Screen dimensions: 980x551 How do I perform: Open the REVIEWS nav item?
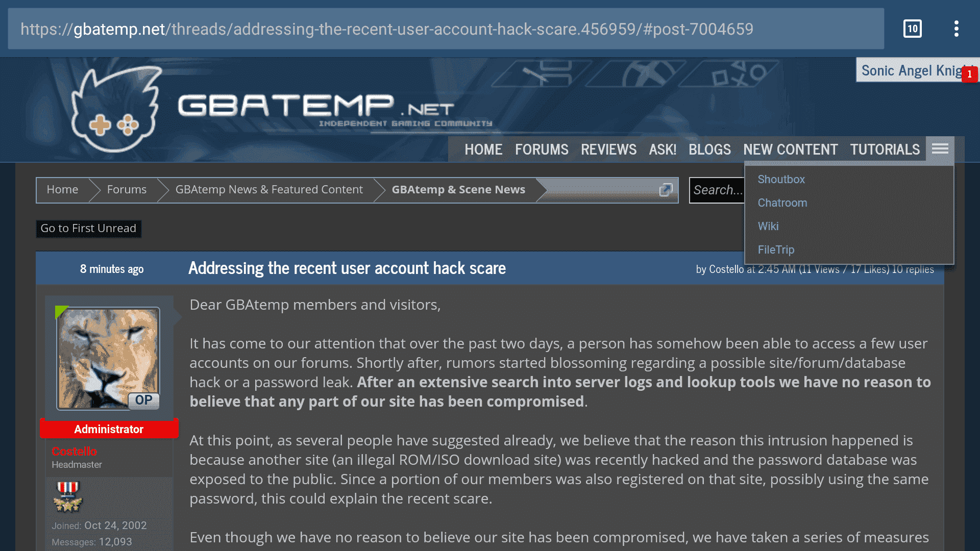pyautogui.click(x=608, y=149)
